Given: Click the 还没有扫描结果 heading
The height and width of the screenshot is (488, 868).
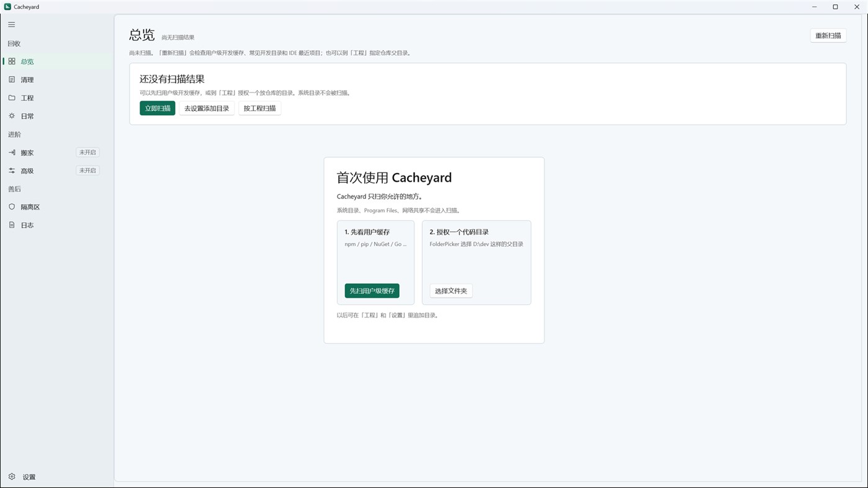Looking at the screenshot, I should [x=172, y=79].
